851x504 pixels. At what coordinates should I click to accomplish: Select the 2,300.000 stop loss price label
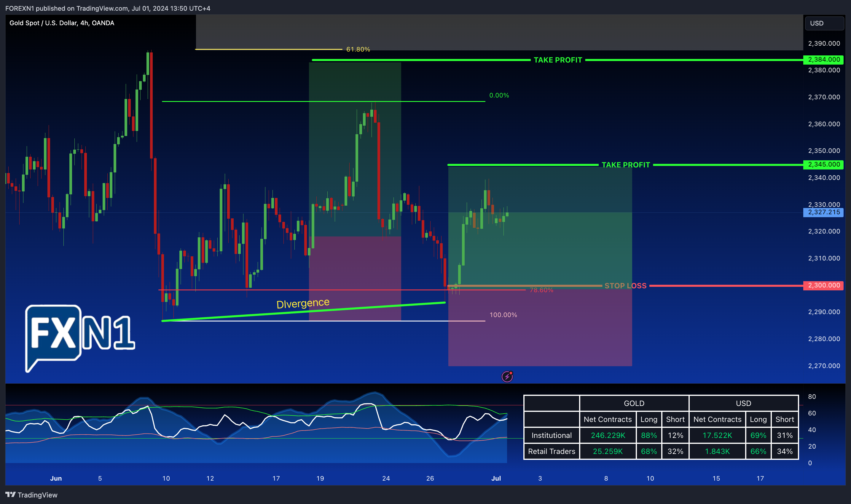click(x=823, y=285)
